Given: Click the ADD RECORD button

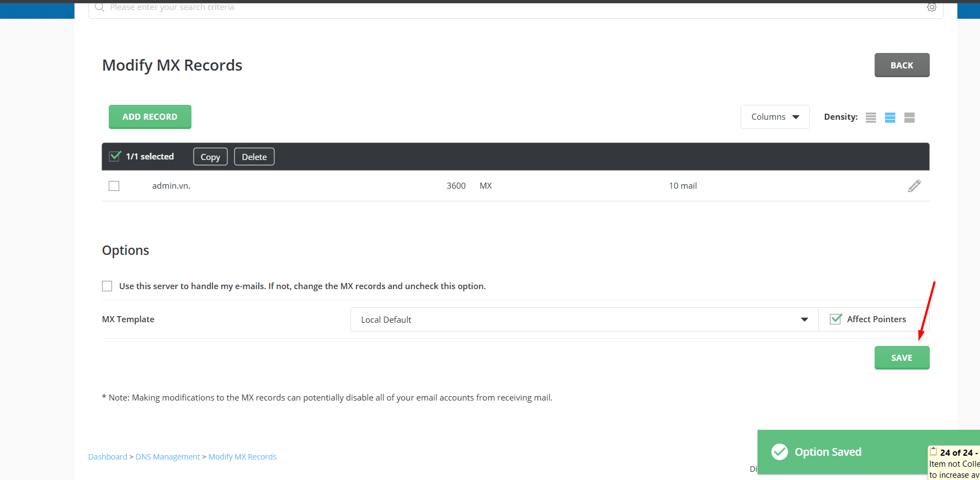Looking at the screenshot, I should (150, 117).
